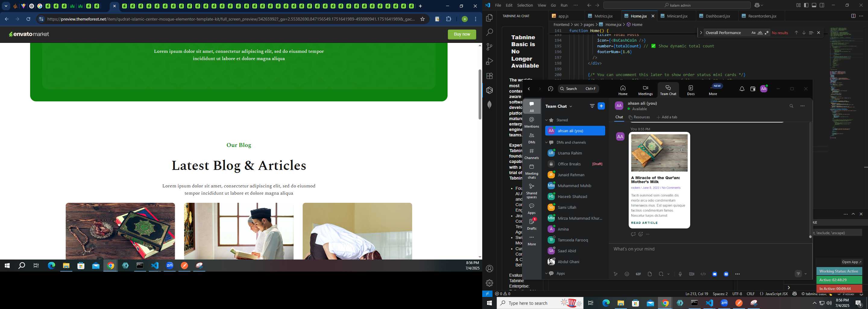The width and height of the screenshot is (868, 309).
Task: Click Open App button
Action: [851, 262]
